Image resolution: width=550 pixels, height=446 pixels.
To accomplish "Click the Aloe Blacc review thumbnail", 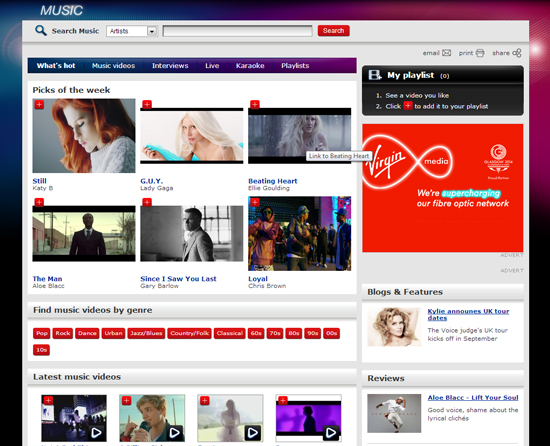I will coord(394,413).
